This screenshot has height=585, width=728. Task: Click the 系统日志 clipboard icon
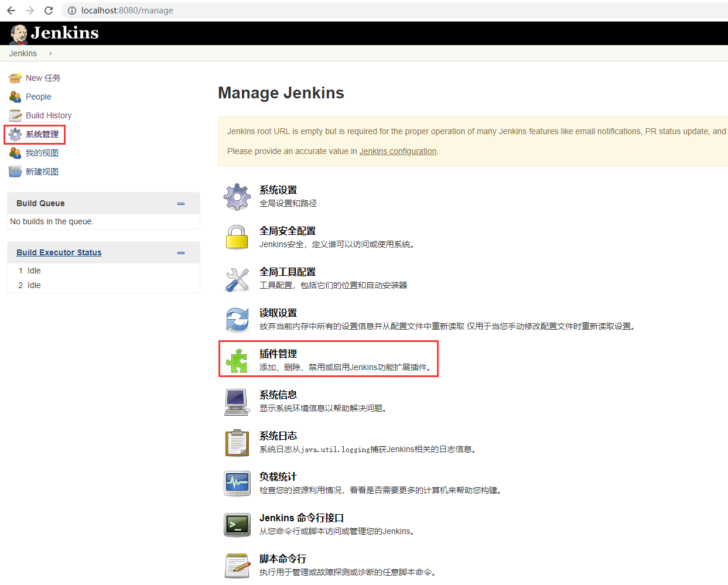[x=237, y=443]
